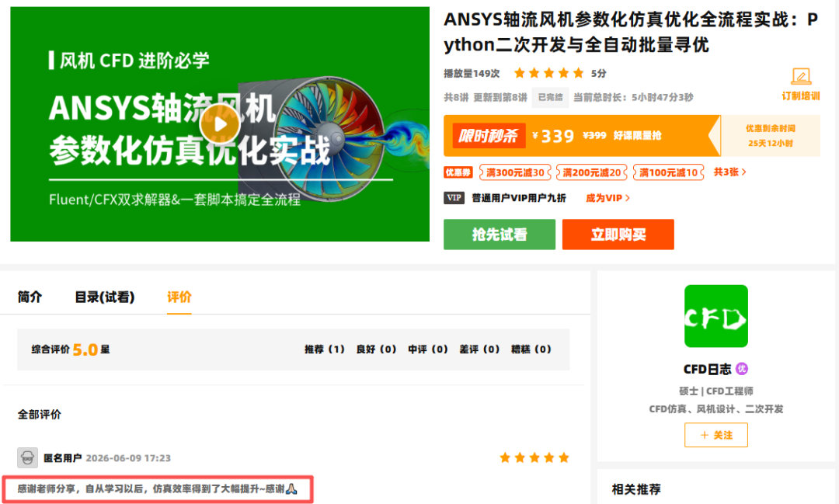Open the 目录(试看) tab
The image size is (839, 504).
(x=104, y=297)
